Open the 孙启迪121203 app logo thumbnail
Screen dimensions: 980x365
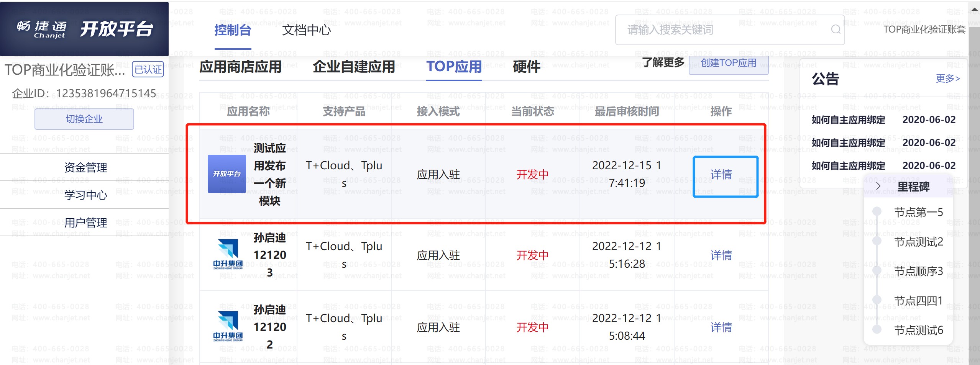tap(228, 255)
